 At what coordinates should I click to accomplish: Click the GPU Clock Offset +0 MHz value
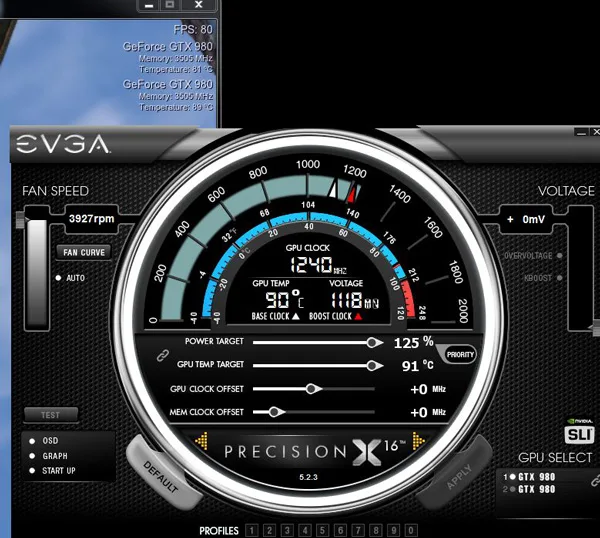pos(428,390)
